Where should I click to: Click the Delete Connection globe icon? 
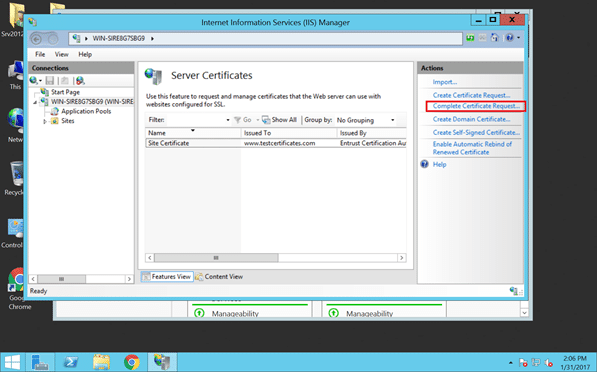pyautogui.click(x=80, y=80)
